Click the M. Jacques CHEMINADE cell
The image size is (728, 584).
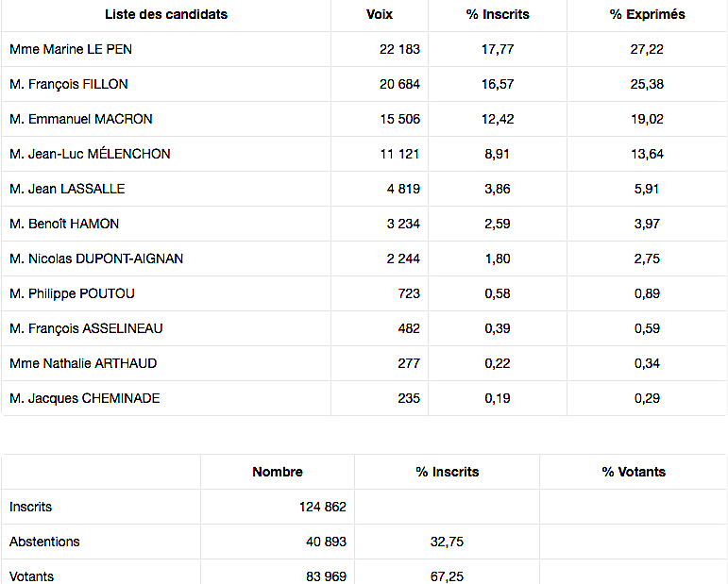point(85,398)
